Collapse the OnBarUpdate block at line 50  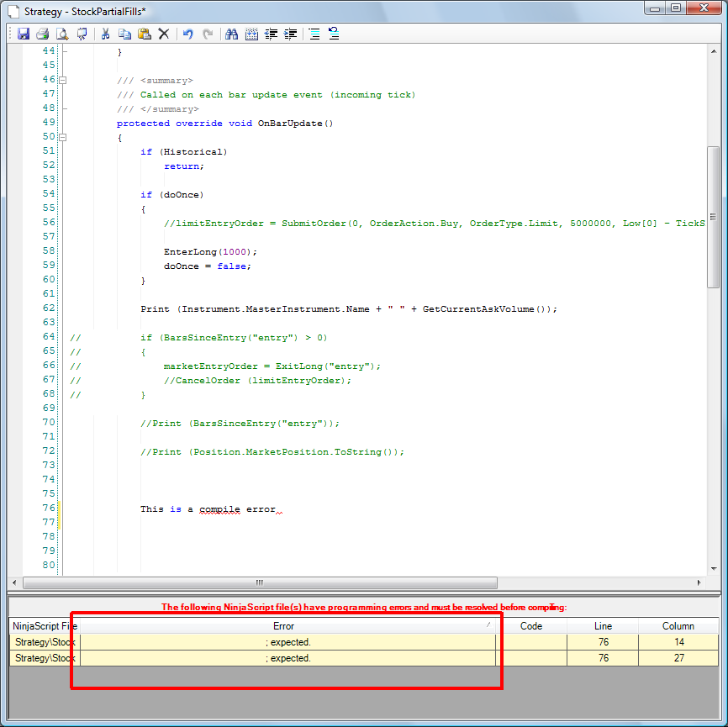tap(62, 137)
